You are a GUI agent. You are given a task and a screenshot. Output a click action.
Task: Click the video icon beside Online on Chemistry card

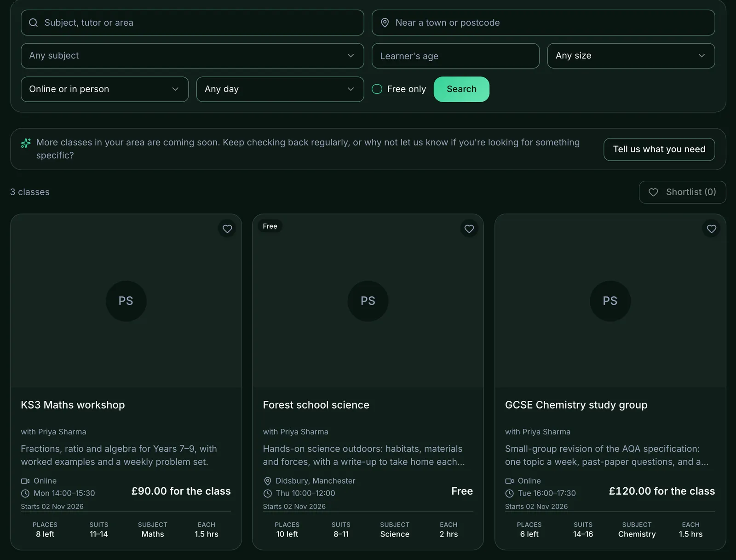(509, 481)
